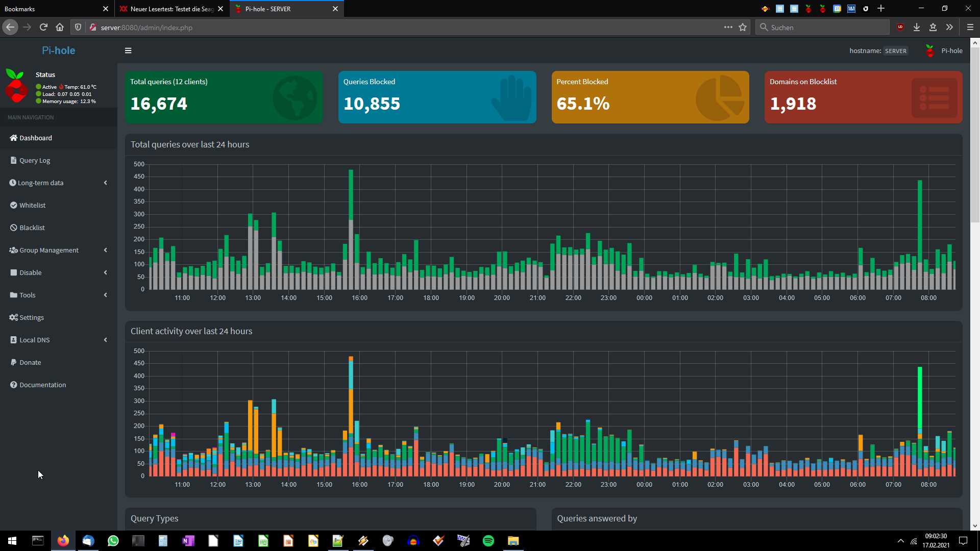This screenshot has height=551, width=980.
Task: Show hidden system tray icons
Action: pos(901,541)
